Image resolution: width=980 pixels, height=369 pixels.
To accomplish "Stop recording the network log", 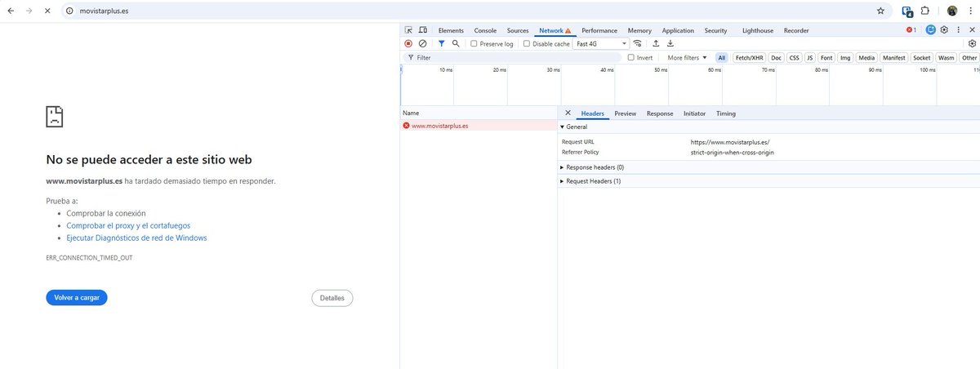I will click(408, 43).
